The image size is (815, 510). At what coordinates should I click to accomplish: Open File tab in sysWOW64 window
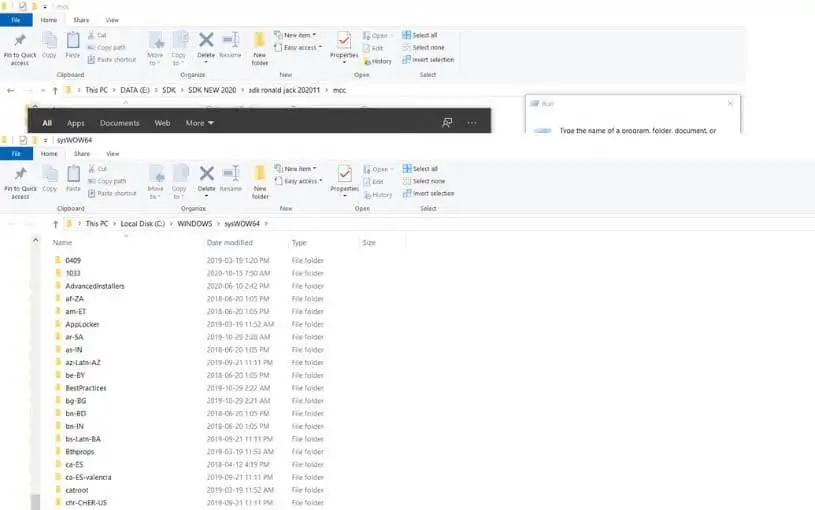tap(16, 154)
